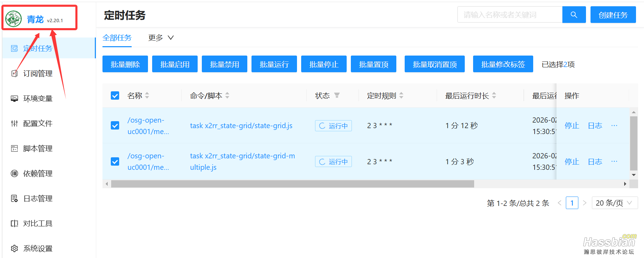The height and width of the screenshot is (258, 644).
Task: Open 订阅管理 in the sidebar menu
Action: point(49,73)
